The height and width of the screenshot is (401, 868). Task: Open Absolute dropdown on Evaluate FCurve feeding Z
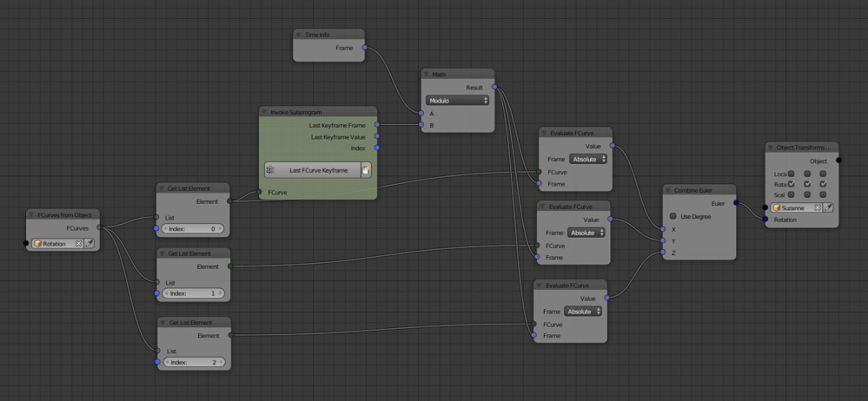[x=583, y=311]
